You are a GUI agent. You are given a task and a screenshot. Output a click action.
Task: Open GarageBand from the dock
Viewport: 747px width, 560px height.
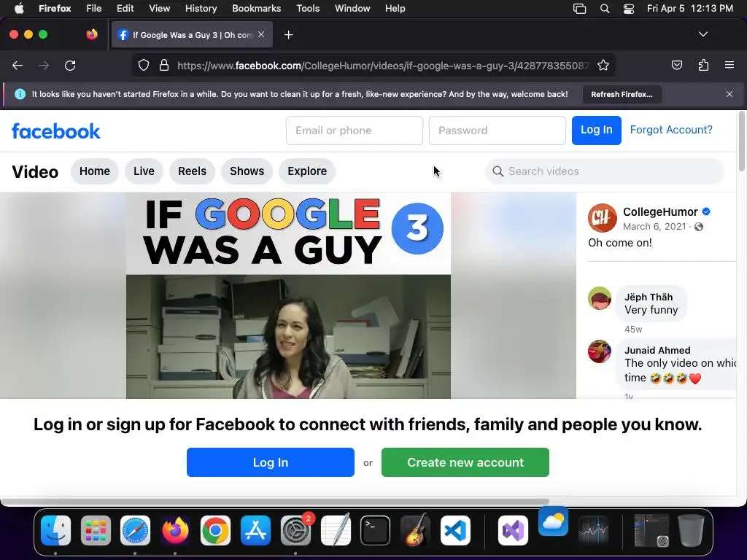[415, 531]
